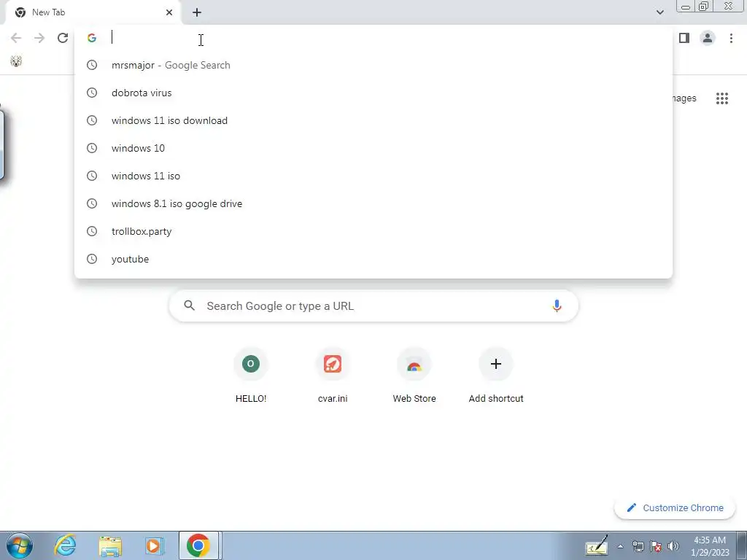Pick the windows 11 iso suggestion

pyautogui.click(x=373, y=176)
